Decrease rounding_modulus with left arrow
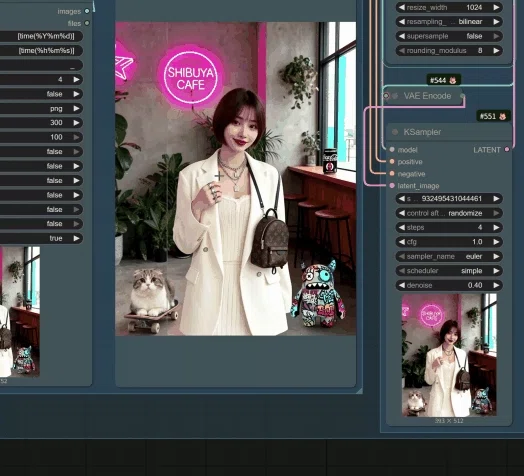Screen dimensions: 524x476 click(402, 50)
